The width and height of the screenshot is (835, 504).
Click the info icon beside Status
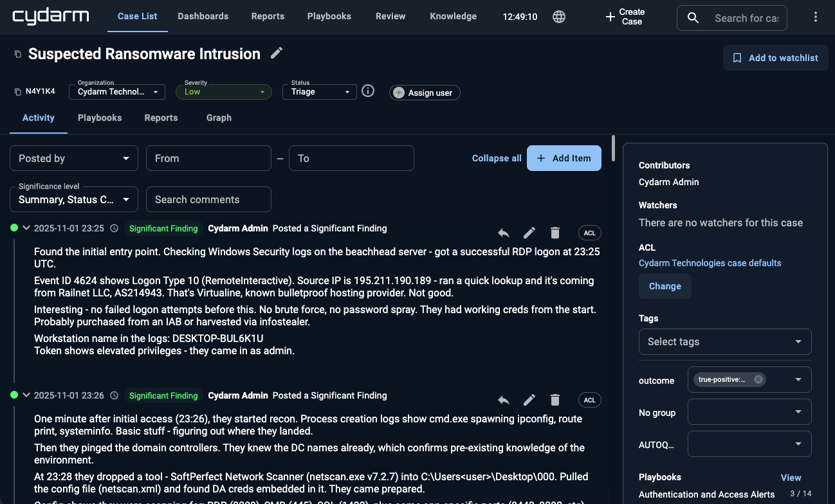point(367,91)
